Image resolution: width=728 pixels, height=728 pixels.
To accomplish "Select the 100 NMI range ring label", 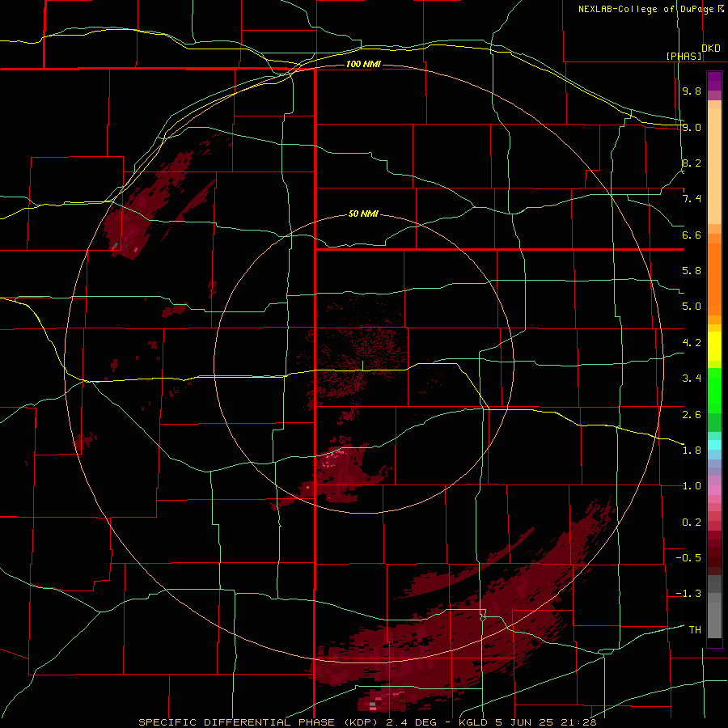I will coord(363,64).
